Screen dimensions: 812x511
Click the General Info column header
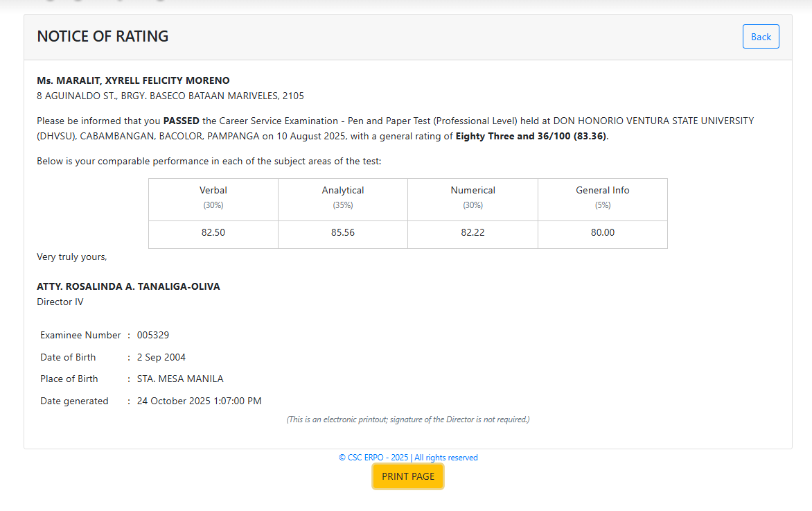(x=602, y=190)
